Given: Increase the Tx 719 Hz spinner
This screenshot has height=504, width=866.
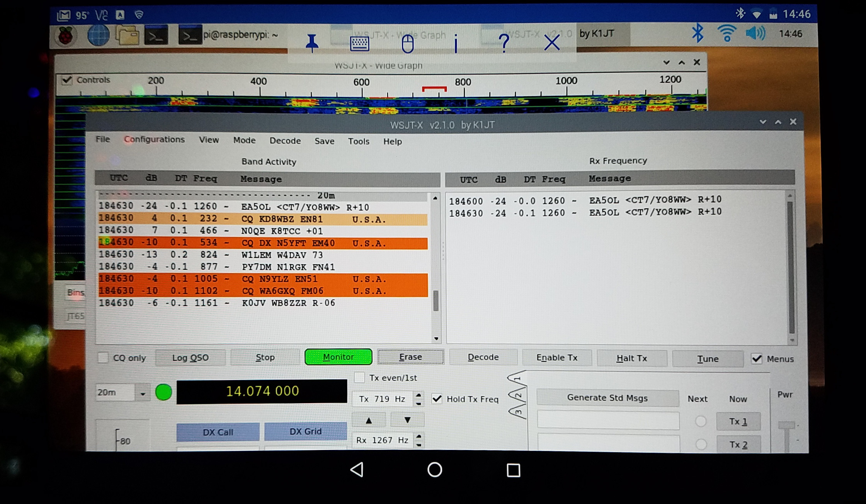Looking at the screenshot, I should [x=419, y=395].
